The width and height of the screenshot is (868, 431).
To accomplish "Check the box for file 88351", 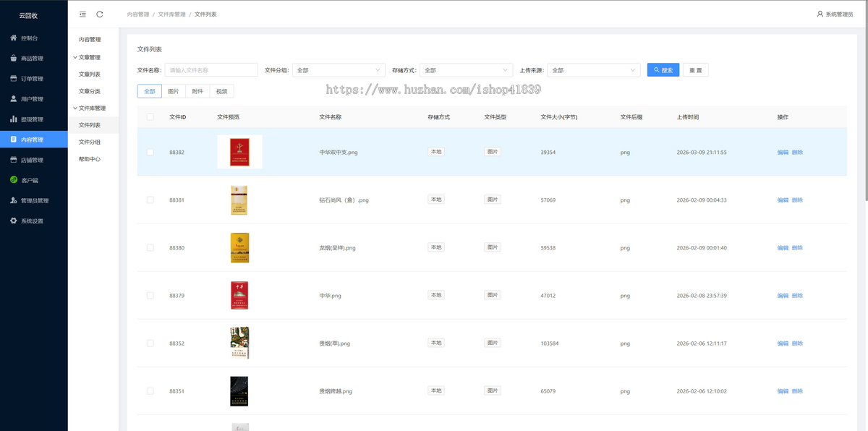I will pos(150,391).
